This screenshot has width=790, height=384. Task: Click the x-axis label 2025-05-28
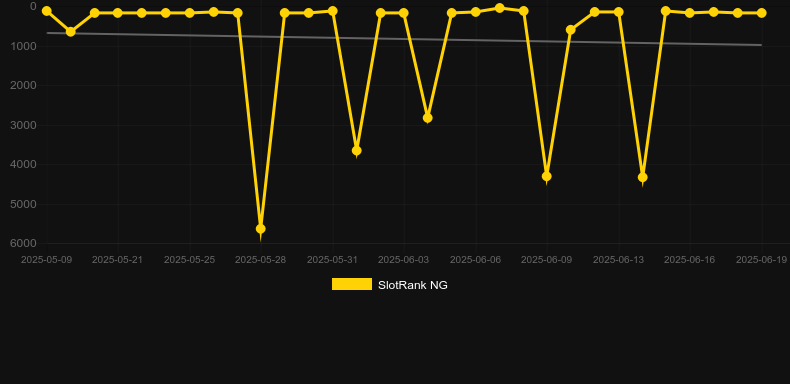pyautogui.click(x=260, y=260)
